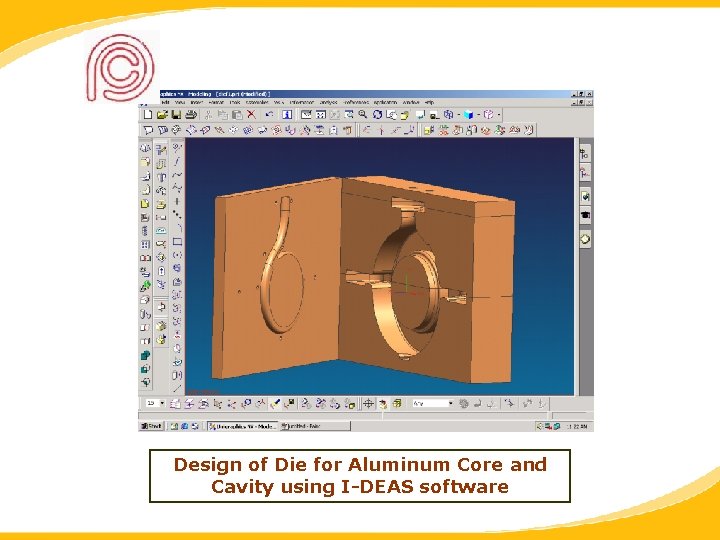Click the die cavity model in the graphics viewport
Screen dimensions: 720x540
[365, 278]
